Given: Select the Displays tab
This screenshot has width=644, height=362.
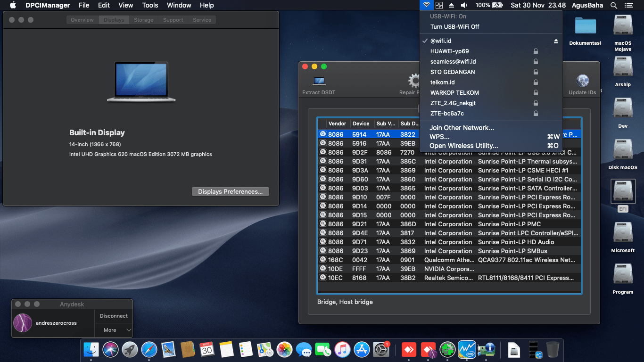Looking at the screenshot, I should point(114,20).
